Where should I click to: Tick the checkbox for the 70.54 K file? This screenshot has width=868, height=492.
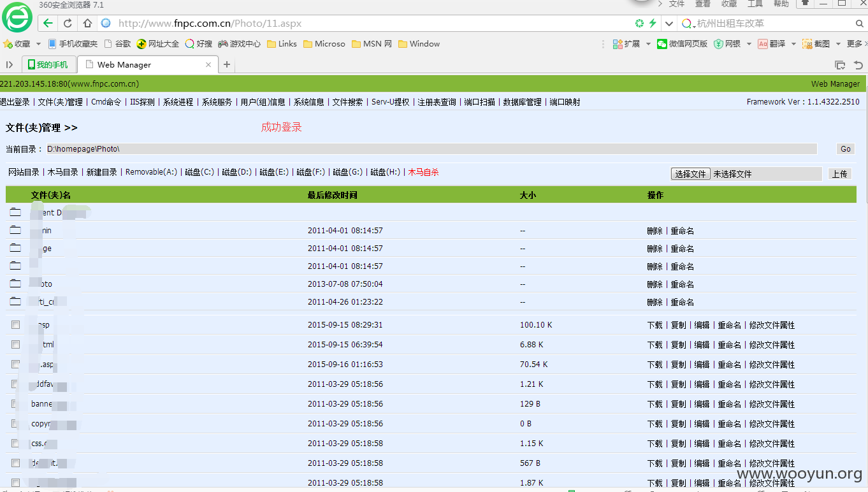pyautogui.click(x=15, y=365)
